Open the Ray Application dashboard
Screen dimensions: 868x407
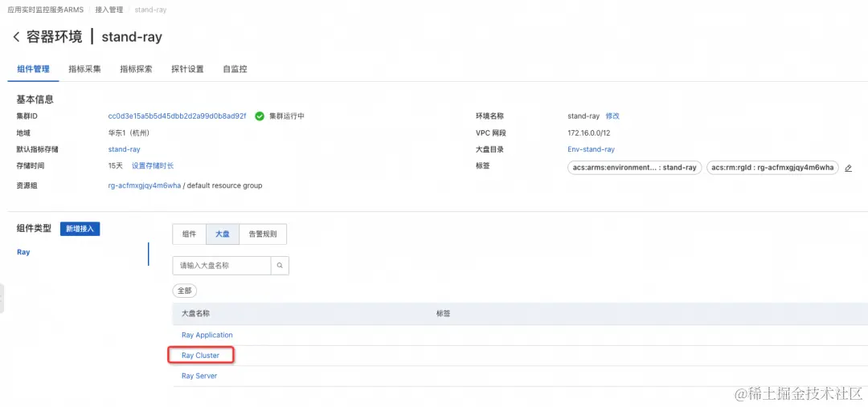pyautogui.click(x=207, y=335)
